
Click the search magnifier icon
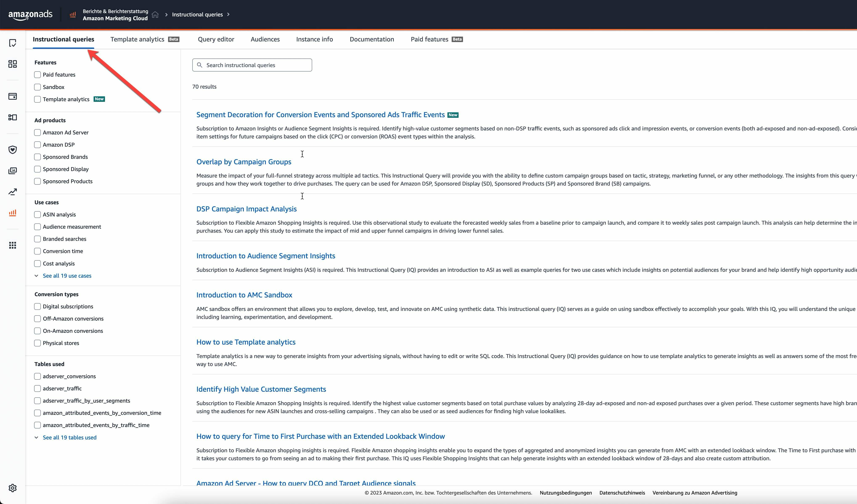coord(200,65)
